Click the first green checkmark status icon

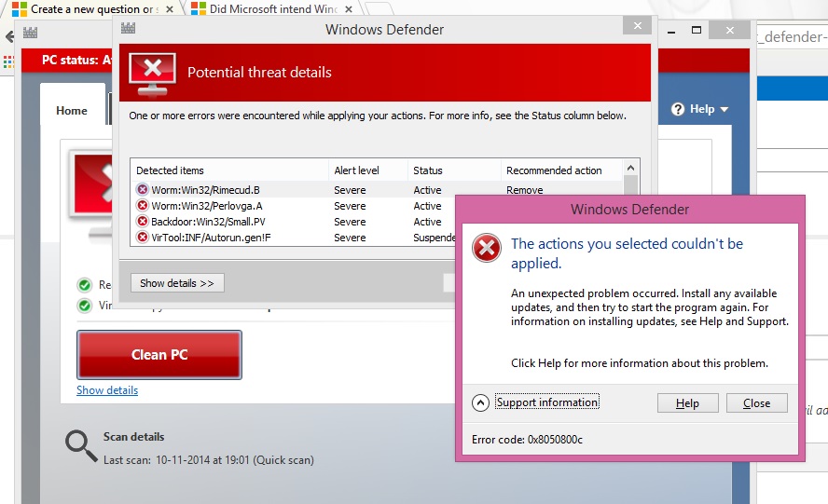pyautogui.click(x=84, y=285)
